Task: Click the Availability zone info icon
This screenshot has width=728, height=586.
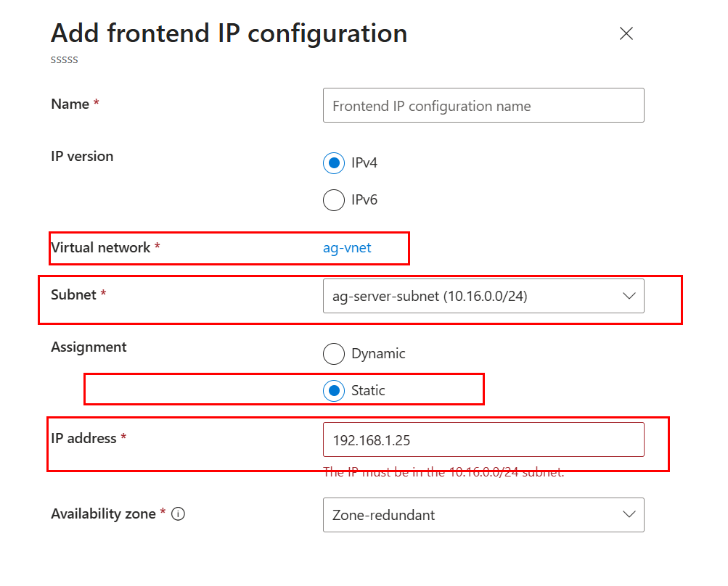Action: click(179, 514)
